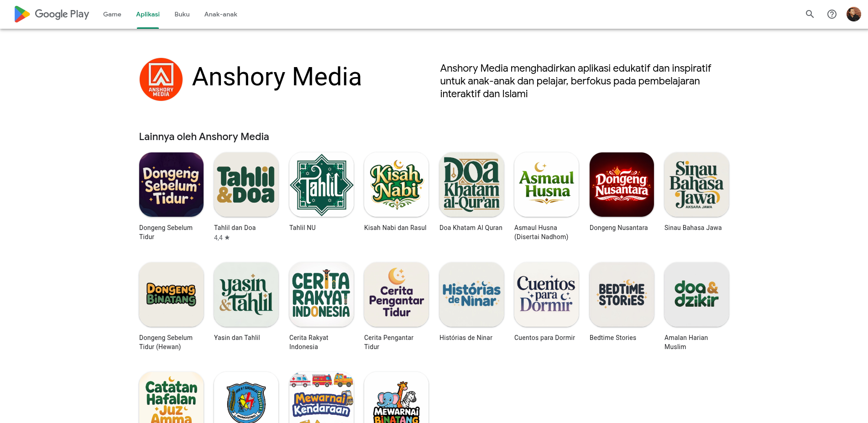Open the Yasin dan Tahlil title link
This screenshot has width=868, height=423.
tap(237, 338)
